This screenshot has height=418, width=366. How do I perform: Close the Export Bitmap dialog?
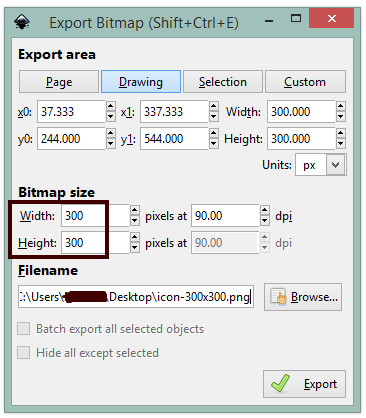pyautogui.click(x=331, y=18)
